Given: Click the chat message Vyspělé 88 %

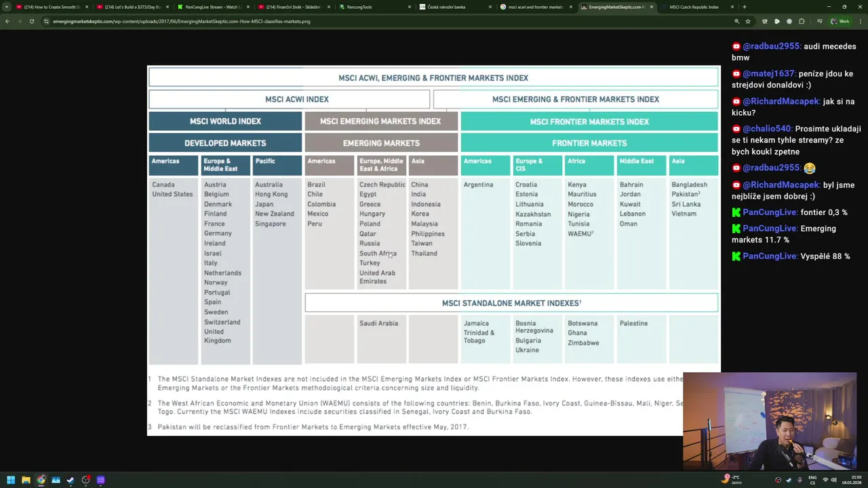Looking at the screenshot, I should click(x=791, y=256).
